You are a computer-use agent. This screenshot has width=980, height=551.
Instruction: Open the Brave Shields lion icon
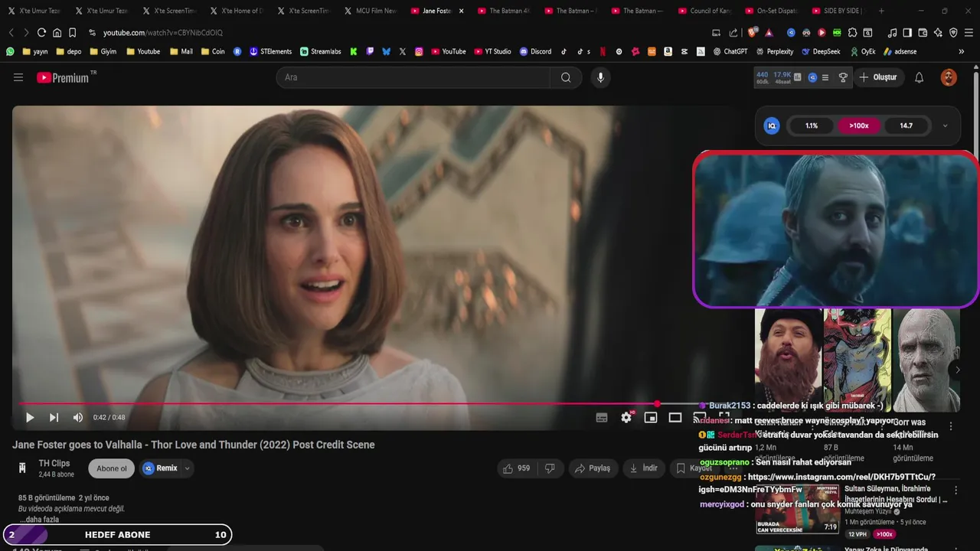coord(753,33)
